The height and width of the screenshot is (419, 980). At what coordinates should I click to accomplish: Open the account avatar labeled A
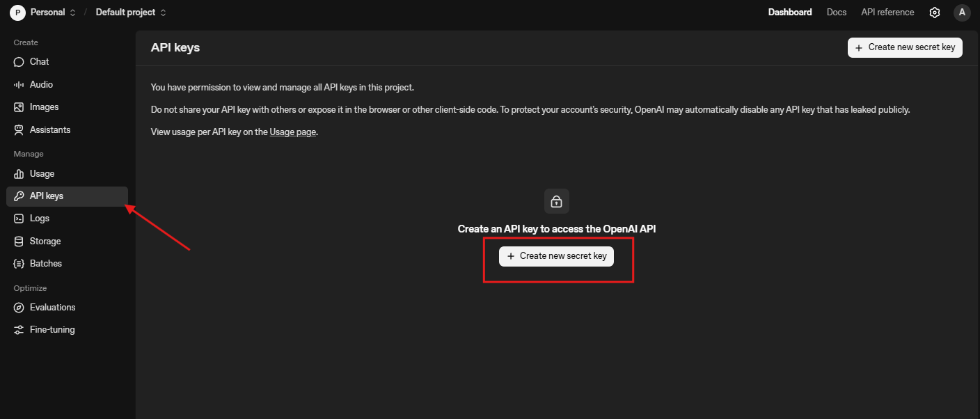(962, 13)
